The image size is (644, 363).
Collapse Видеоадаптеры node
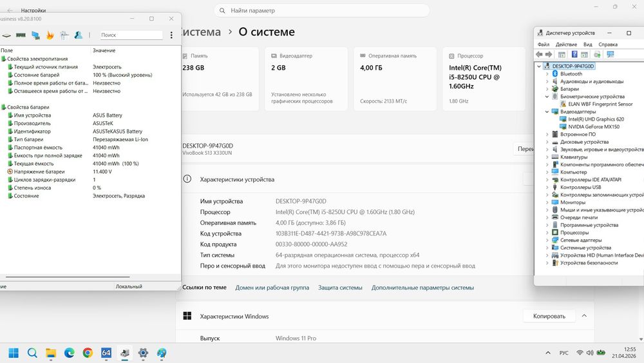pos(547,112)
